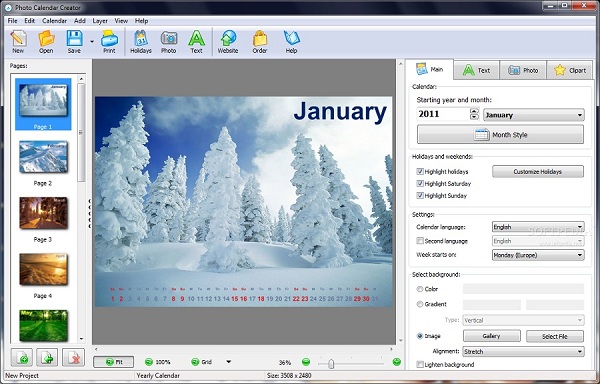Image resolution: width=600 pixels, height=384 pixels.
Task: Click the Pages list scroll down arrow
Action: (81, 339)
